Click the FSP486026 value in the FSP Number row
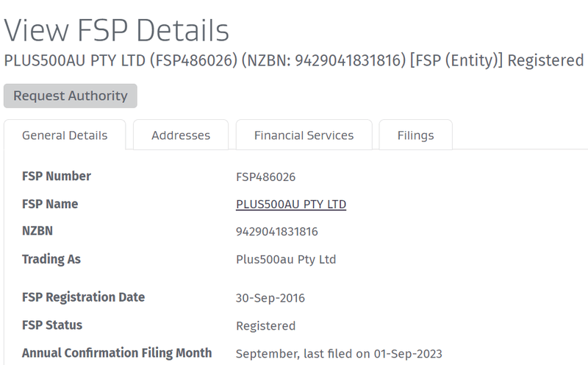588x365 pixels. [x=265, y=177]
